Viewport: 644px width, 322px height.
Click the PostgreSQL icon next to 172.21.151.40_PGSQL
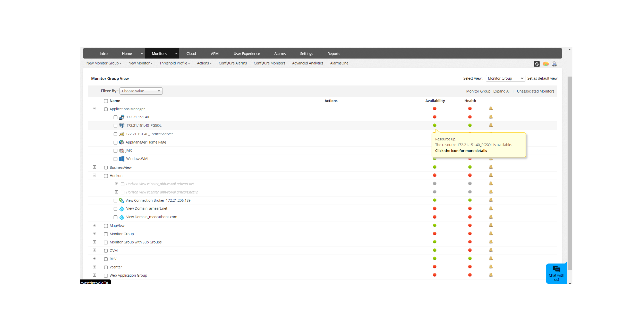[122, 126]
